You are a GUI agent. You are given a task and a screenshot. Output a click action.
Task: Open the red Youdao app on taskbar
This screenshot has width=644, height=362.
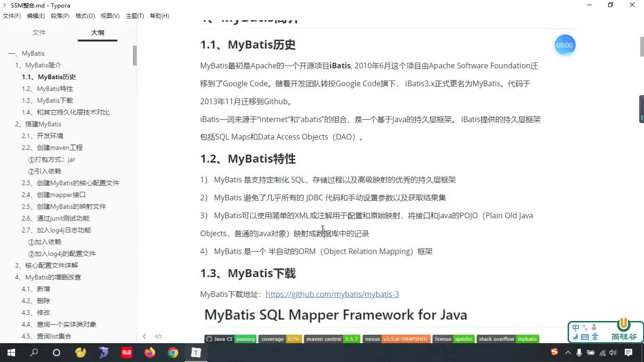coord(127,353)
